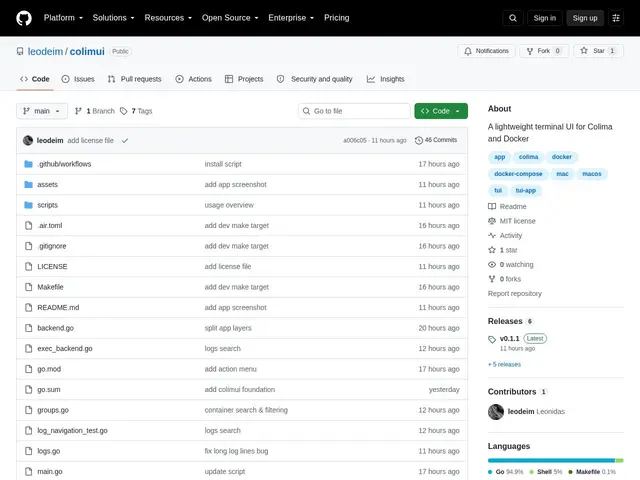This screenshot has height=480, width=640.
Task: Click the Report repository link
Action: pos(515,293)
